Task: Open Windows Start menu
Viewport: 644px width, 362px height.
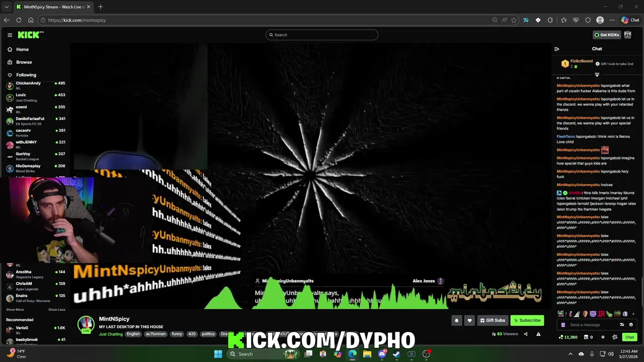Action: (x=218, y=354)
